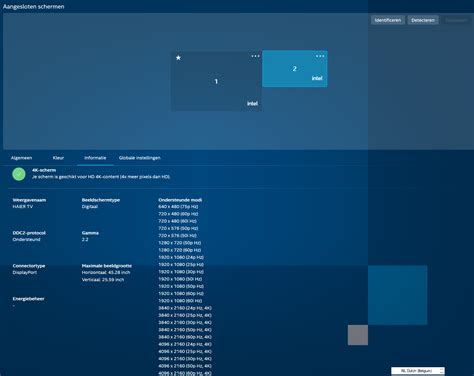Click the 1920 x 1080 (25p Hz) mode
474x376 pixels.
click(x=181, y=264)
